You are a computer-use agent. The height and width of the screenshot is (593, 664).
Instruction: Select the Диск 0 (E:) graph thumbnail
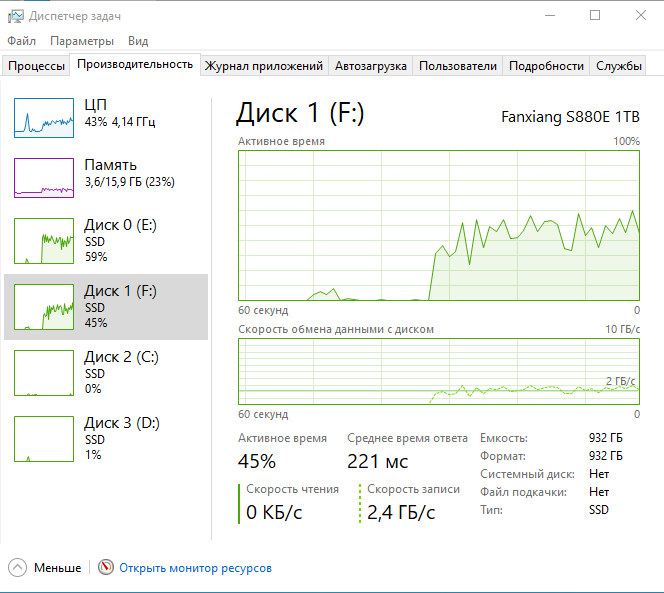click(x=44, y=241)
